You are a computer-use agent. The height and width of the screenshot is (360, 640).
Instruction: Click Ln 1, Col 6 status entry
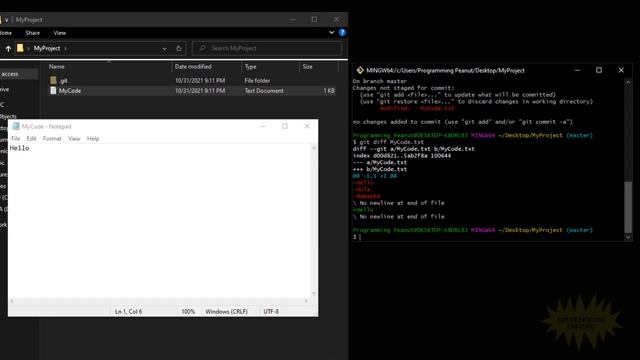click(128, 311)
